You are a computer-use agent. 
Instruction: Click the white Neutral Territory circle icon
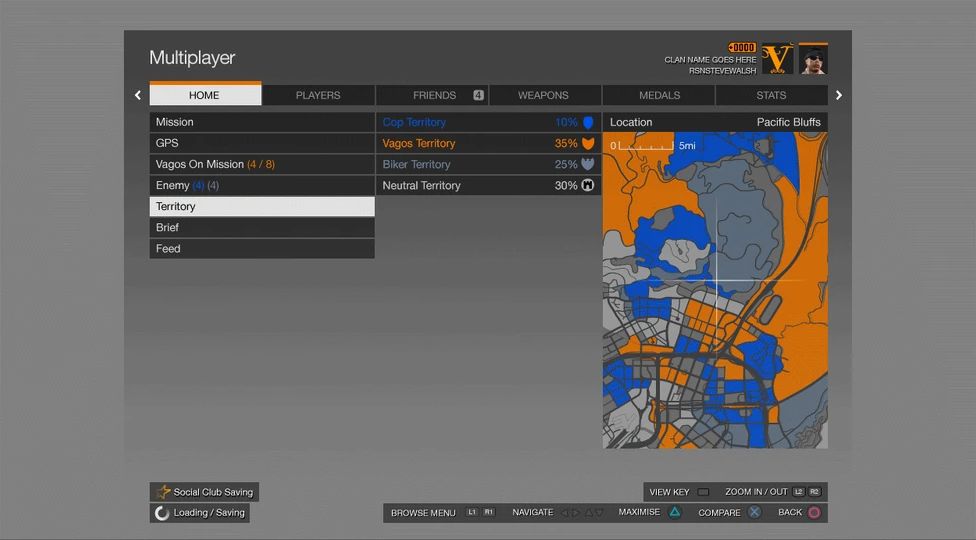[588, 185]
